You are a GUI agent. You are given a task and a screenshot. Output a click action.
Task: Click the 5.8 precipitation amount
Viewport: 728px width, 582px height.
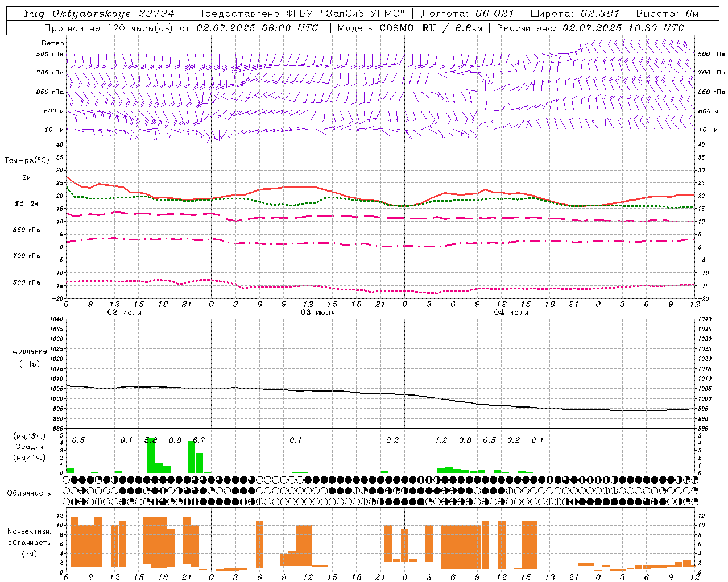[151, 440]
